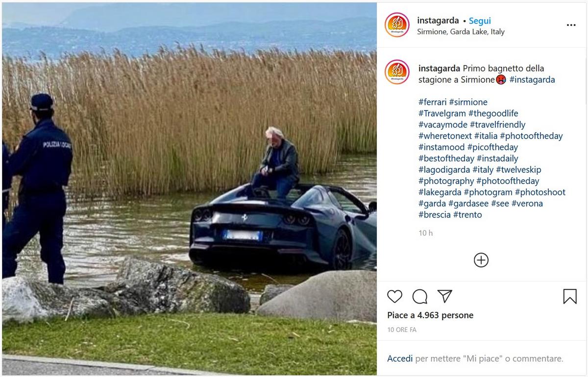Open comments via speech bubble icon
The width and height of the screenshot is (588, 377).
pyautogui.click(x=419, y=296)
